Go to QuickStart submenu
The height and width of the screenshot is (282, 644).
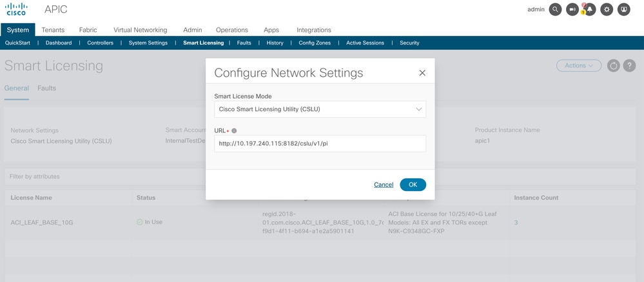17,43
